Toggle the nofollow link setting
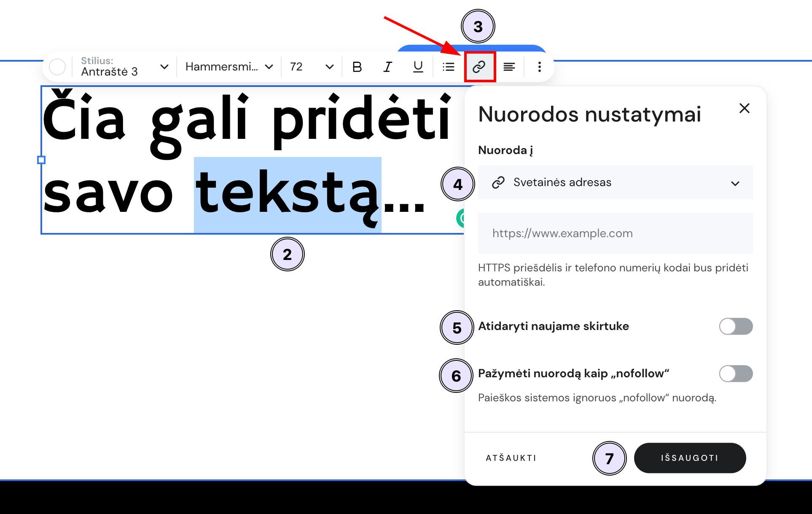The image size is (812, 514). 736,374
